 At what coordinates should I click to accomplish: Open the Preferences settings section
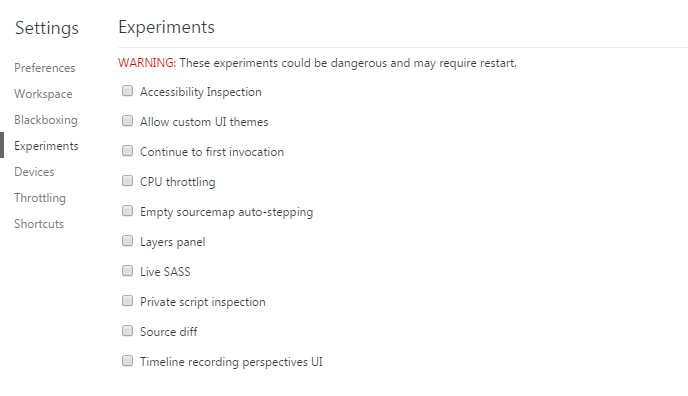tap(45, 68)
